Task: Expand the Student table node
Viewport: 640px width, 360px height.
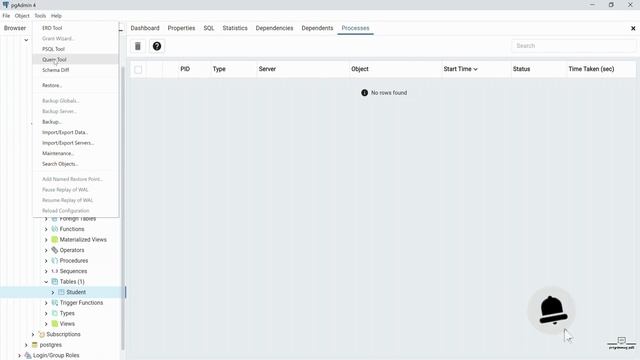Action: click(x=53, y=293)
